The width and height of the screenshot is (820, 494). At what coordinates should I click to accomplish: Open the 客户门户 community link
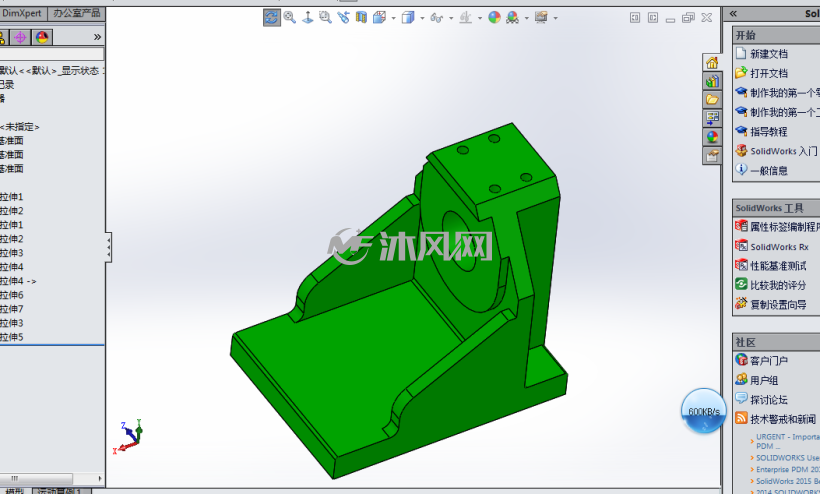(x=769, y=361)
